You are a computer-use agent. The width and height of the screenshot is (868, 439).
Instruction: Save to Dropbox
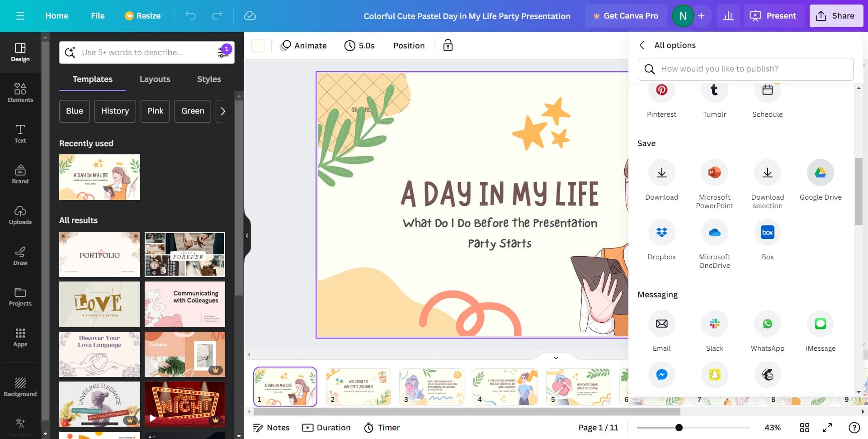point(661,233)
